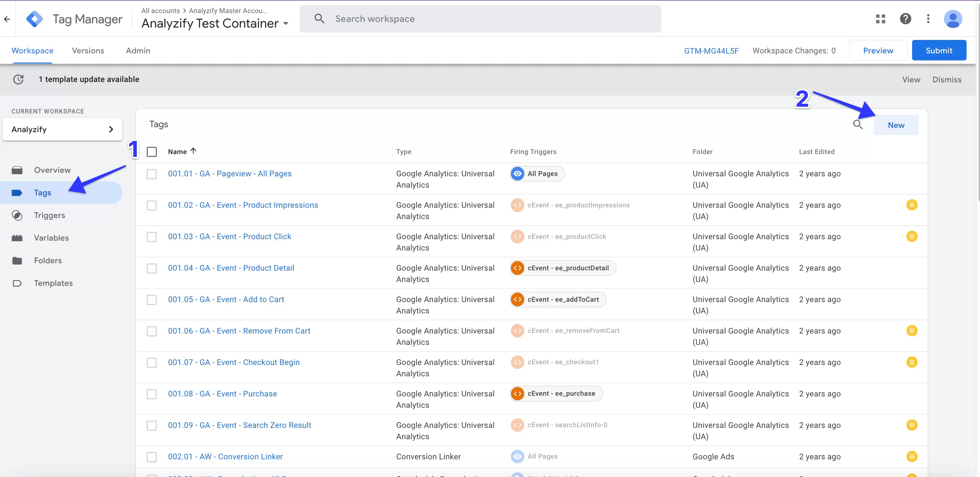
Task: Click the template update refresh icon
Action: (18, 79)
